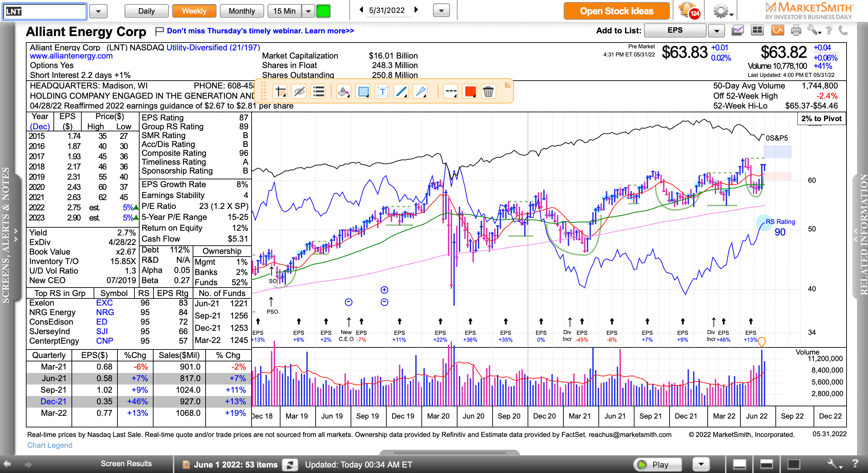Viewport: 868px width, 473px height.
Task: Select the Weekly timeframe tab
Action: point(194,11)
